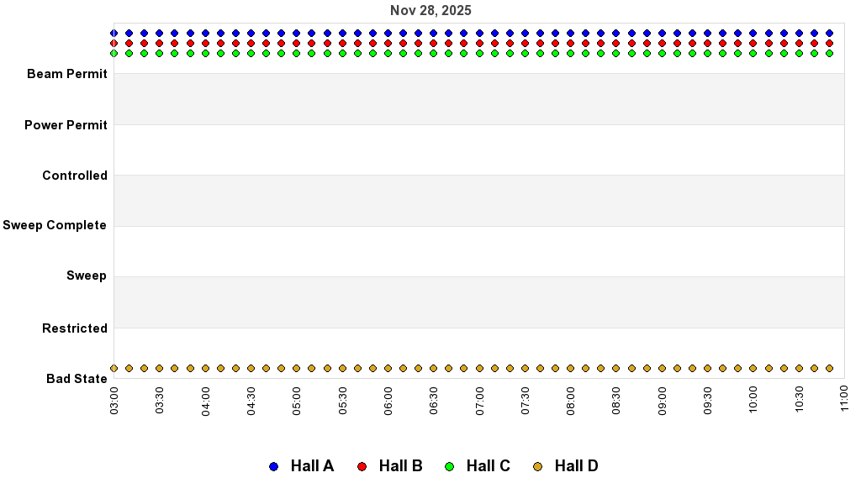Click the Hall B legend text
This screenshot has width=861, height=504.
[x=400, y=466]
